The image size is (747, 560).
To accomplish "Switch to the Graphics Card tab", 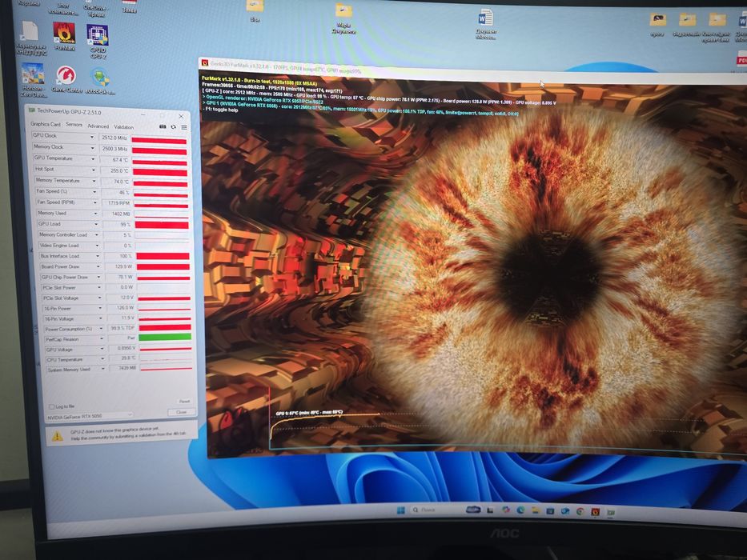I will [46, 124].
